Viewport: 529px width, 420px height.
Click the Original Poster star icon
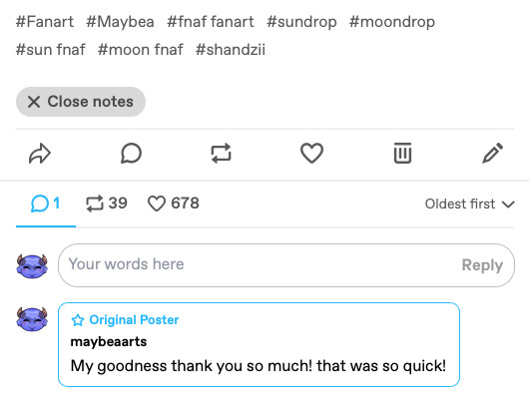pyautogui.click(x=78, y=320)
